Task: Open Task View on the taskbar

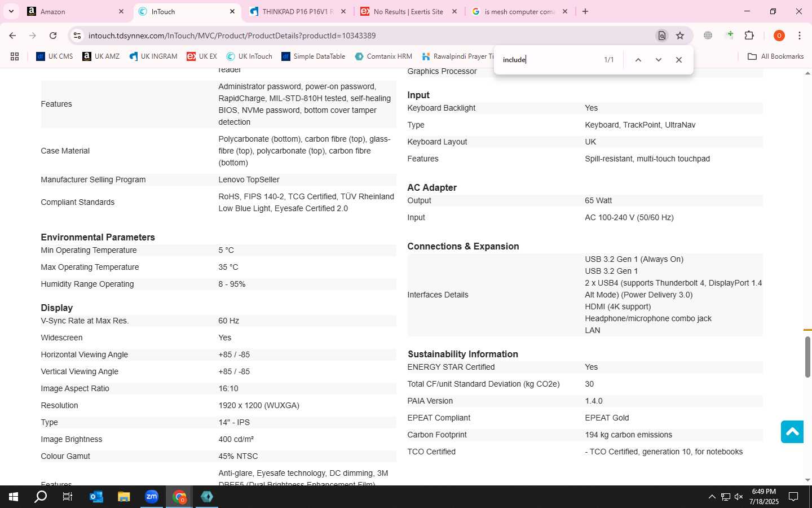Action: click(68, 497)
